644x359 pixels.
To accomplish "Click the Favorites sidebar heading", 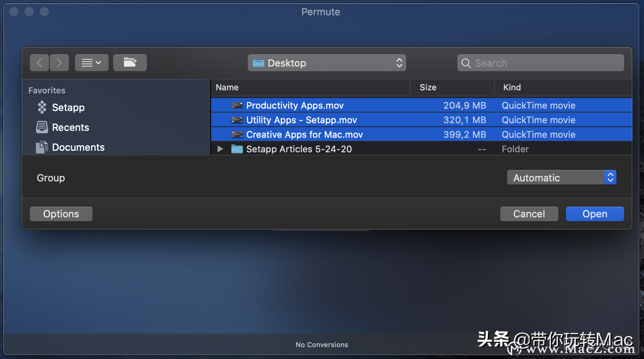I will [47, 91].
